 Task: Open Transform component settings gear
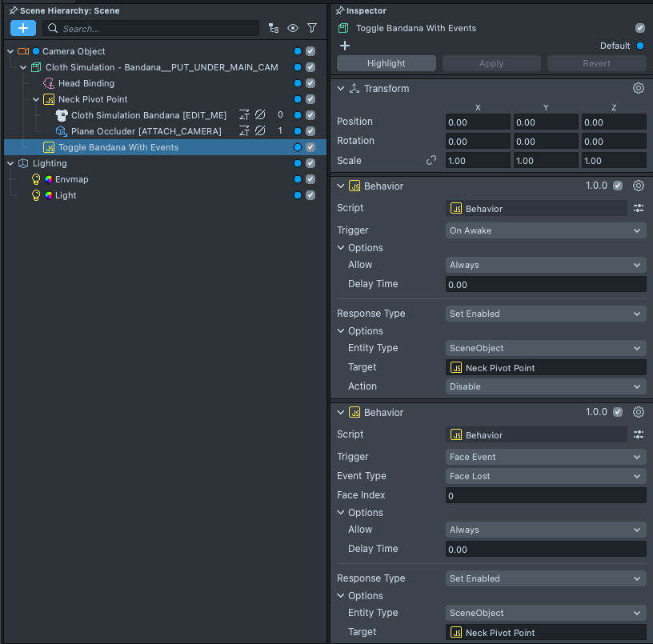coord(638,89)
